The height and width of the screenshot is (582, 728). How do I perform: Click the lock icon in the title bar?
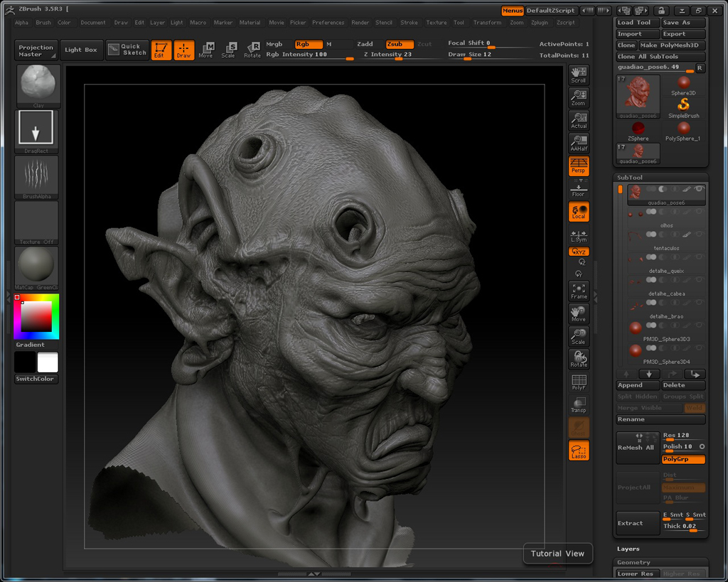pos(661,10)
